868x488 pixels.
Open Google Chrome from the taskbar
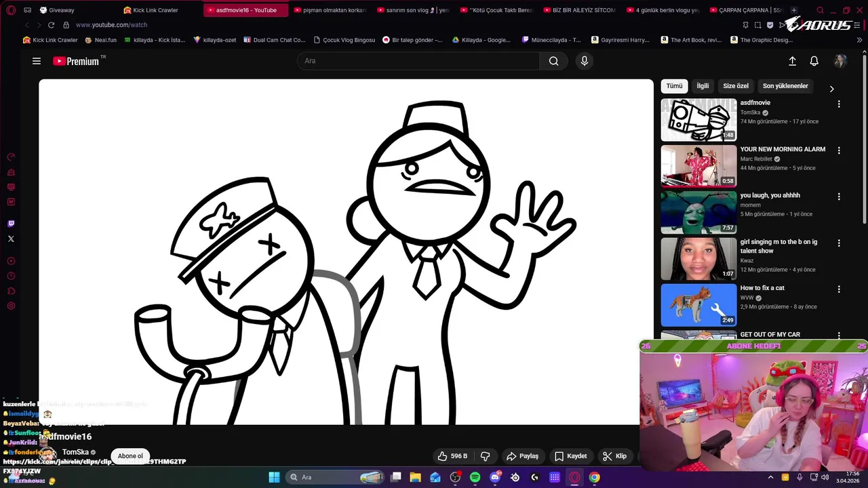tap(594, 477)
